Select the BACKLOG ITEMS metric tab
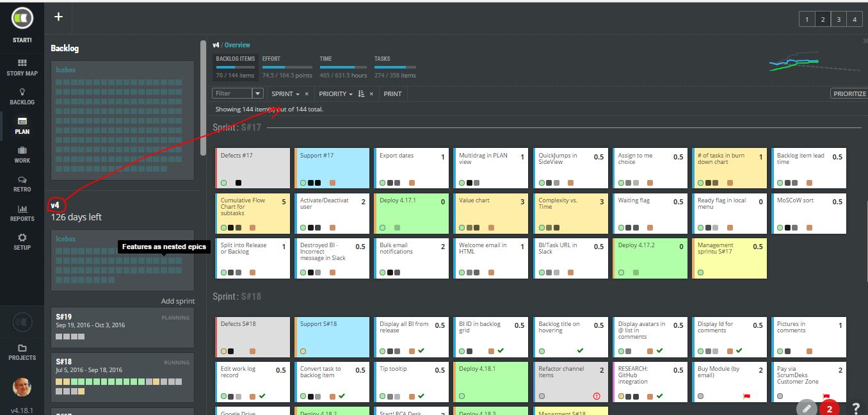This screenshot has width=868, height=415. 235,67
